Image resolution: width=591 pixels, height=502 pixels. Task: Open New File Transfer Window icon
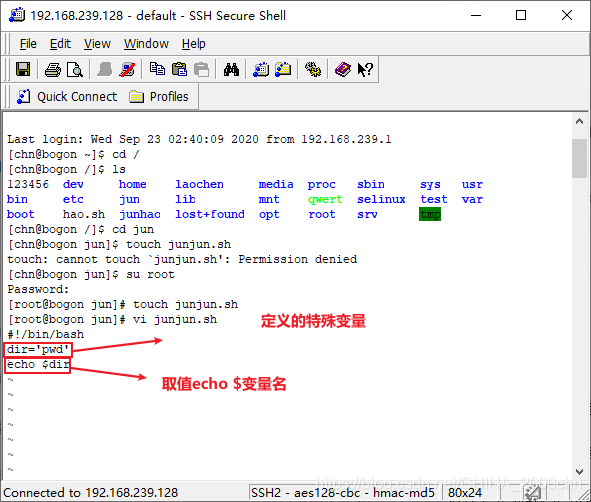point(283,70)
